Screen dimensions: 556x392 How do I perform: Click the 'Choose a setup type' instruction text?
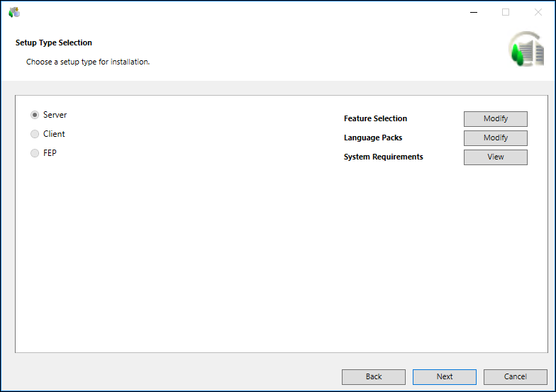click(88, 62)
